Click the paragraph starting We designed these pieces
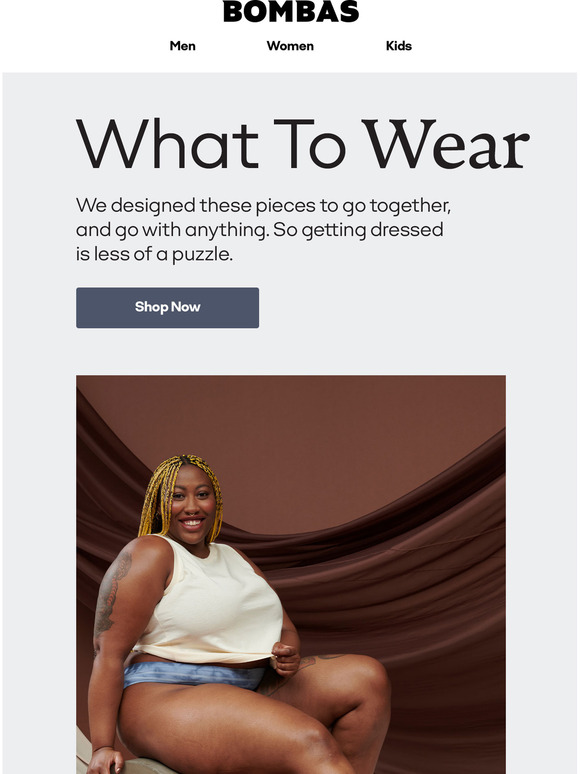The height and width of the screenshot is (774, 580). (x=263, y=230)
